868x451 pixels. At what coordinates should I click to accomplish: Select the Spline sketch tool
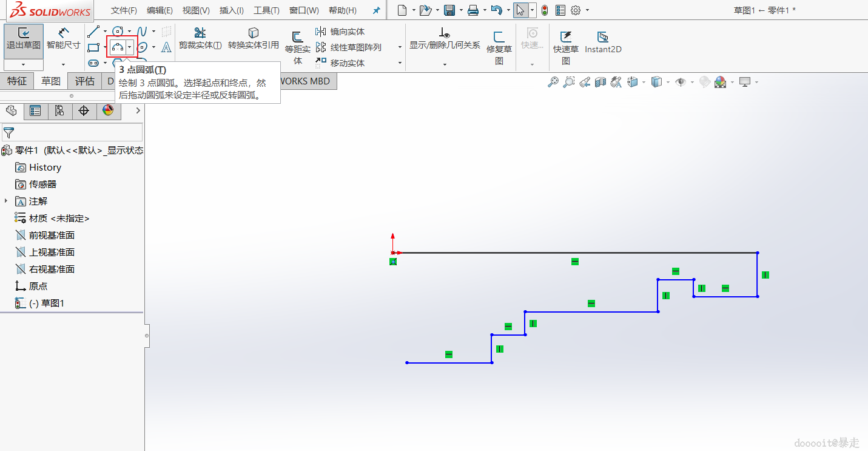point(142,32)
